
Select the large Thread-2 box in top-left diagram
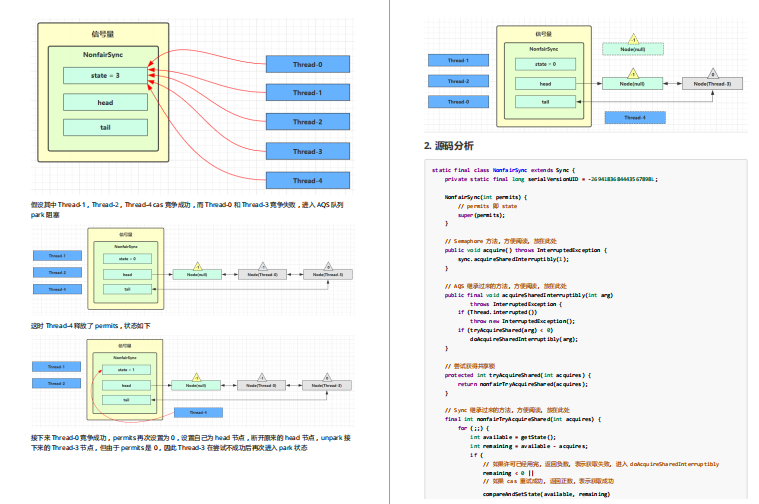[x=308, y=122]
